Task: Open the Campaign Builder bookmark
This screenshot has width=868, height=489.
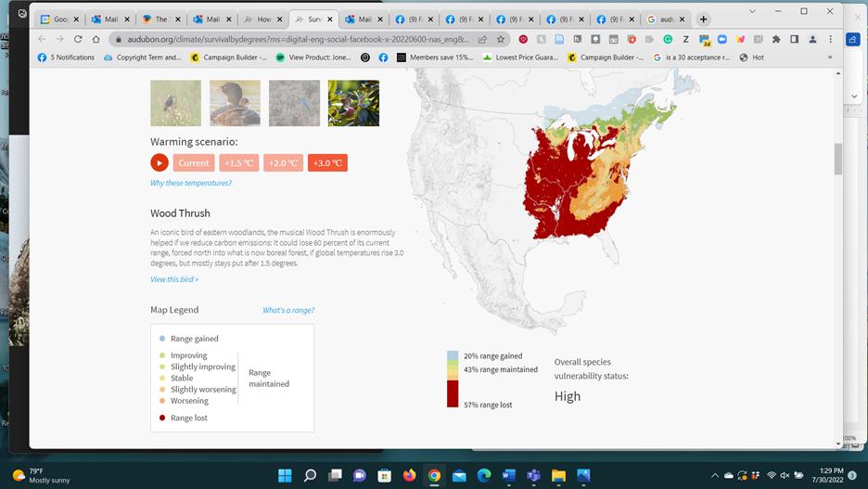Action: (228, 58)
